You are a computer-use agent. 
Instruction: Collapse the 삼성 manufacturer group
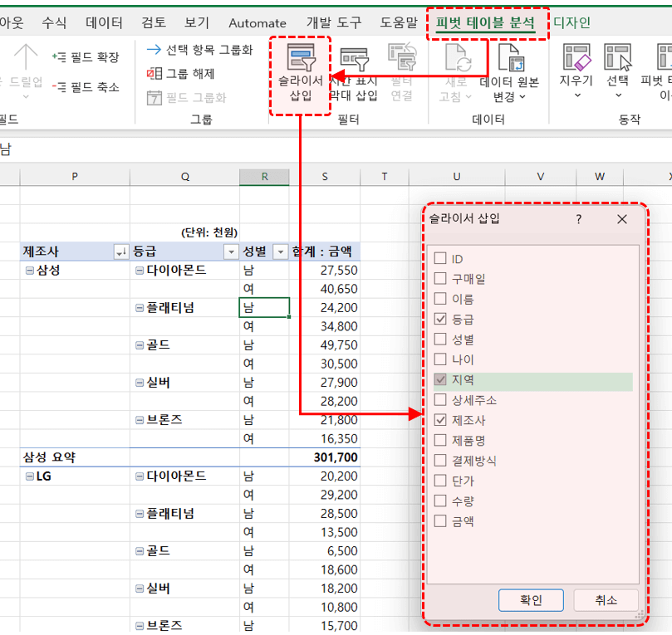click(30, 271)
